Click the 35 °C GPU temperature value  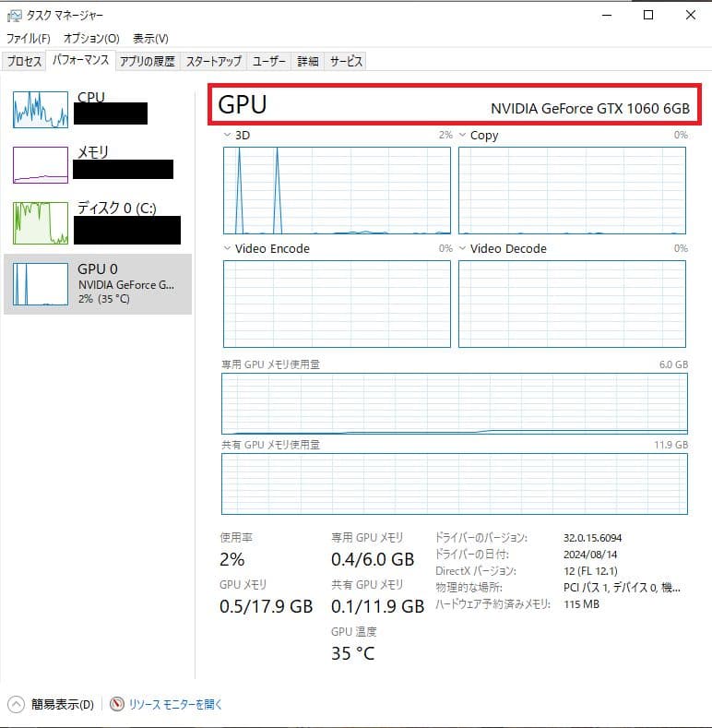coord(352,653)
